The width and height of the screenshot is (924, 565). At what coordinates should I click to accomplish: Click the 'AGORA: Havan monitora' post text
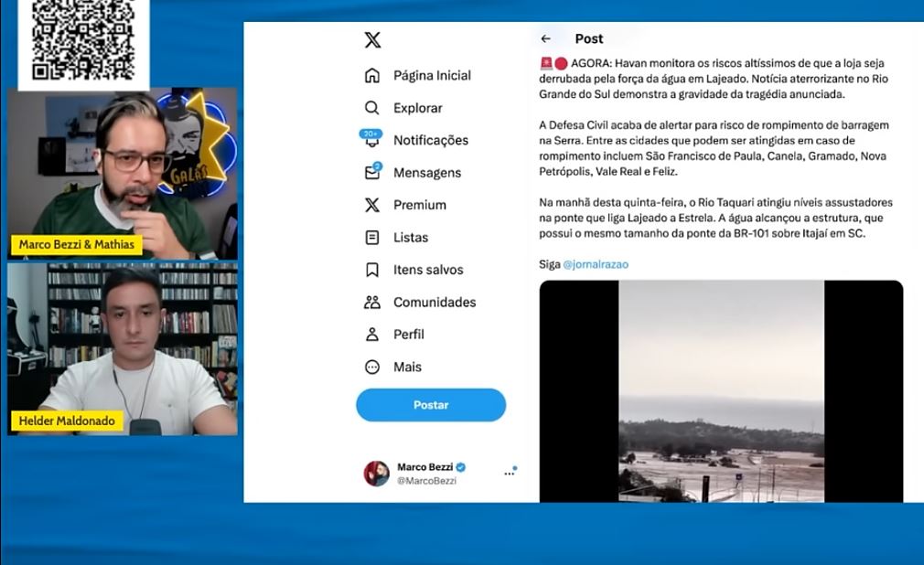tap(713, 79)
